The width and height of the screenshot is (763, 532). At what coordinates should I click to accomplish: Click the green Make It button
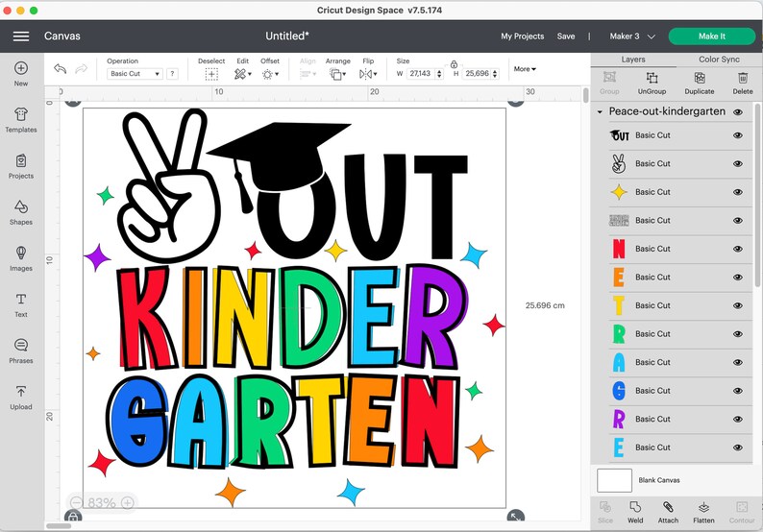pos(712,36)
